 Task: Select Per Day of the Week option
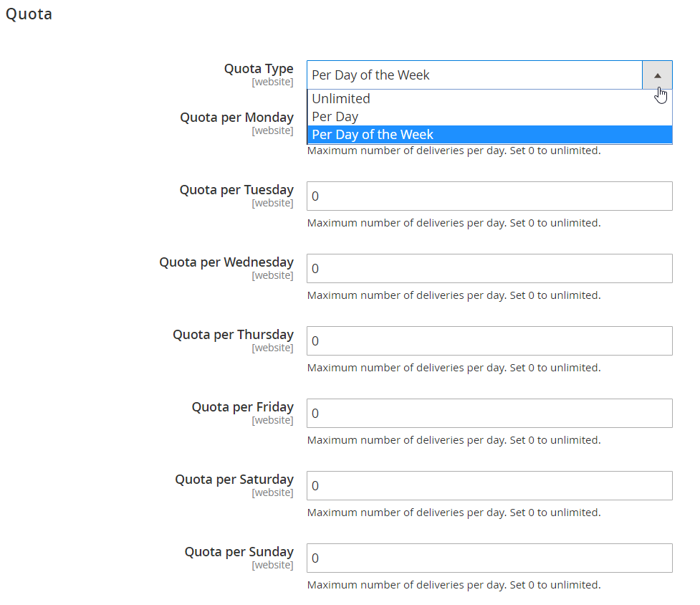pyautogui.click(x=490, y=134)
